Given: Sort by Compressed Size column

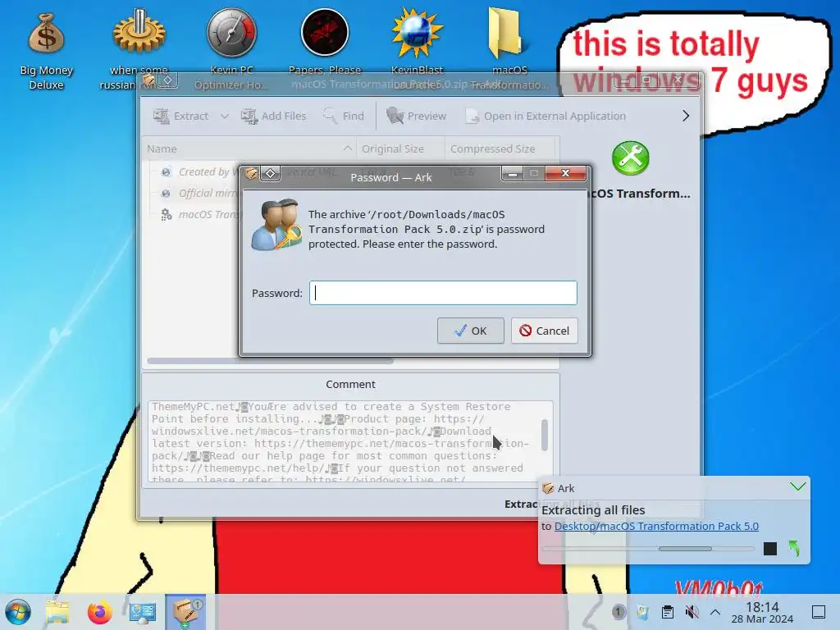Looking at the screenshot, I should point(501,149).
